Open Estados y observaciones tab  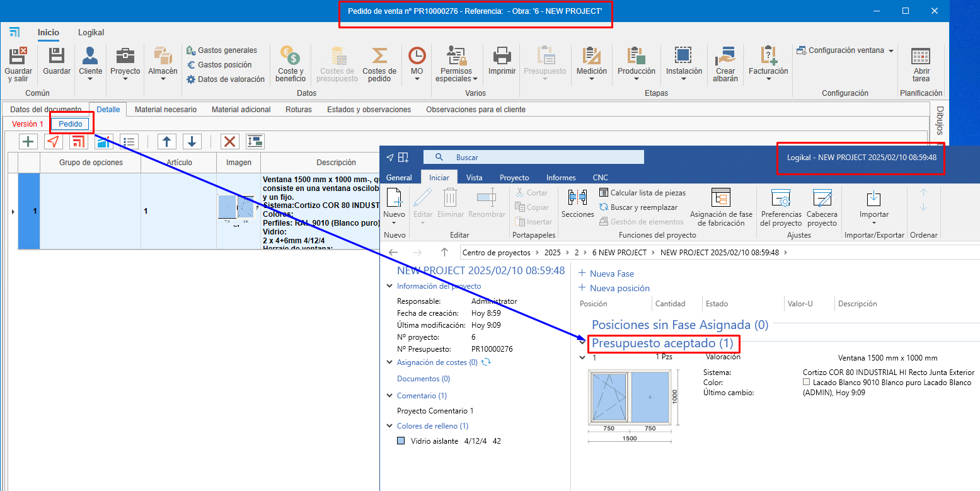pos(369,110)
